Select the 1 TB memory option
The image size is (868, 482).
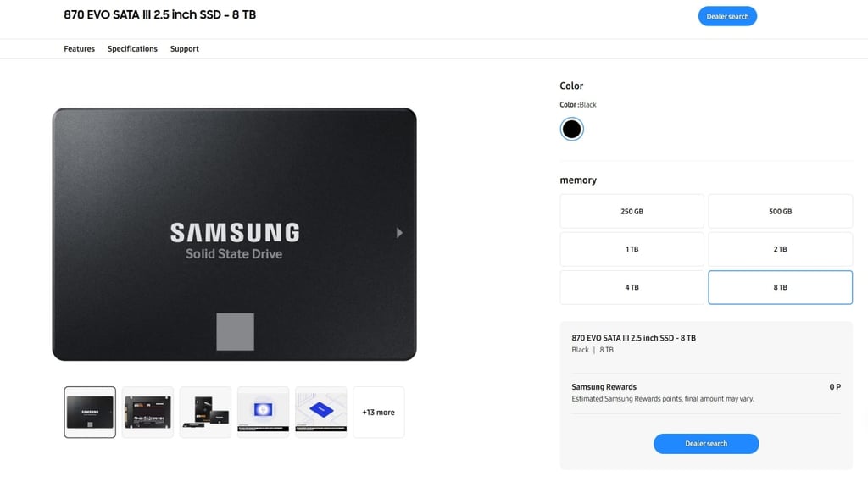[632, 249]
